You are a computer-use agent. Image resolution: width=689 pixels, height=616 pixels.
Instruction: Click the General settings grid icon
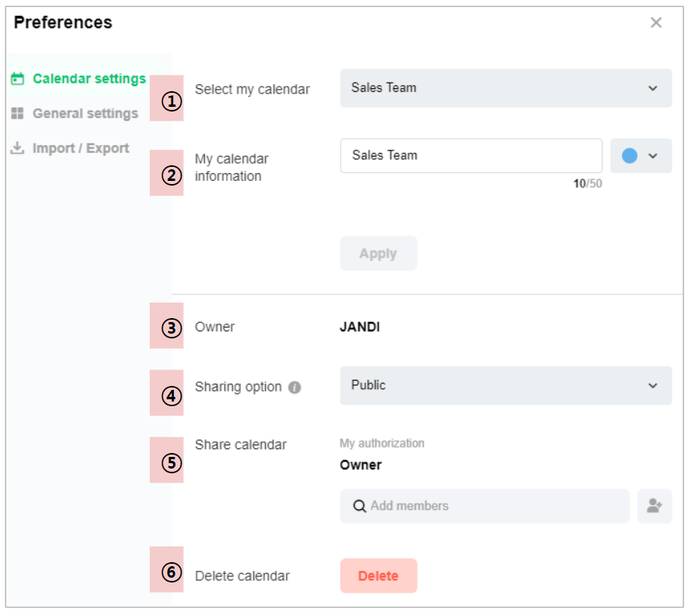17,114
